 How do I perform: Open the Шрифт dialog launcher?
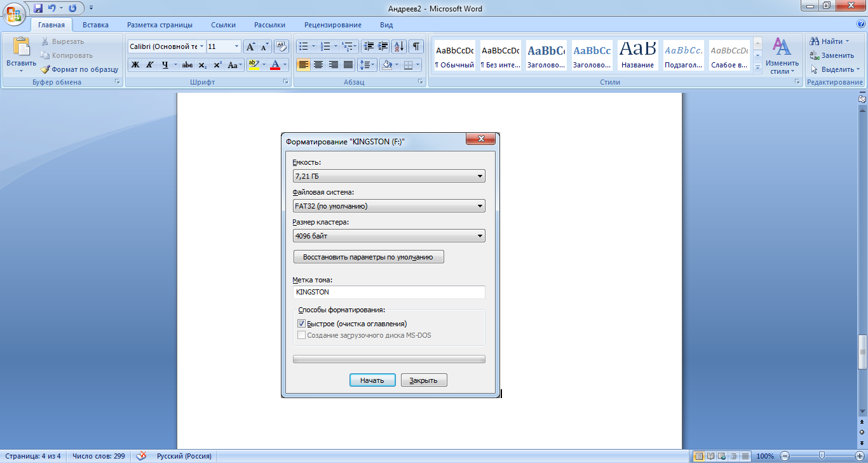(x=285, y=82)
